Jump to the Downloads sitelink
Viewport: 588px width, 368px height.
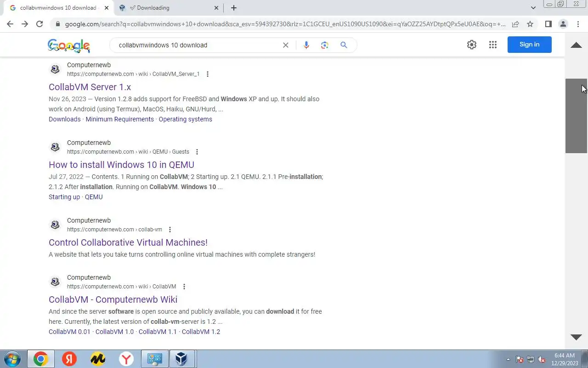coord(64,119)
